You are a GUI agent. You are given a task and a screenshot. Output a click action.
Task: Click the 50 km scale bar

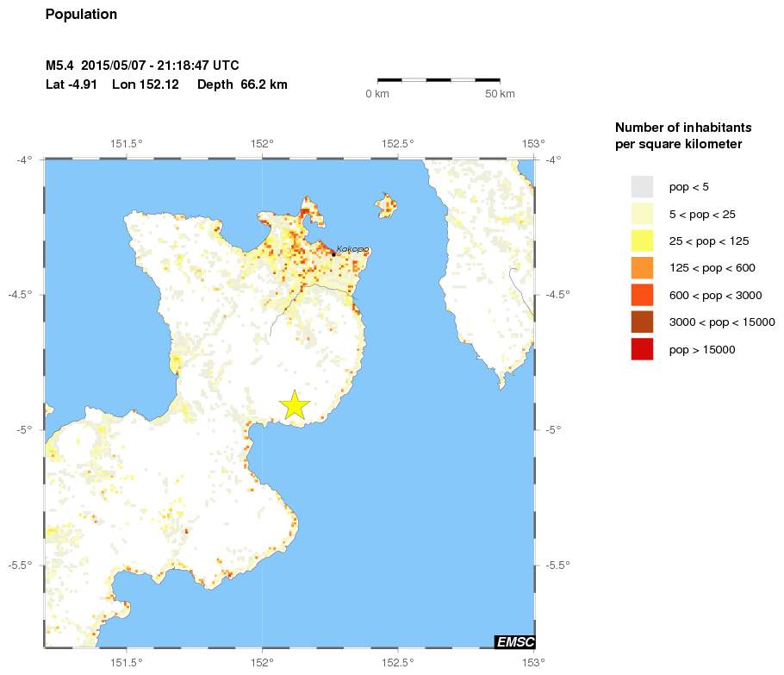coord(439,80)
